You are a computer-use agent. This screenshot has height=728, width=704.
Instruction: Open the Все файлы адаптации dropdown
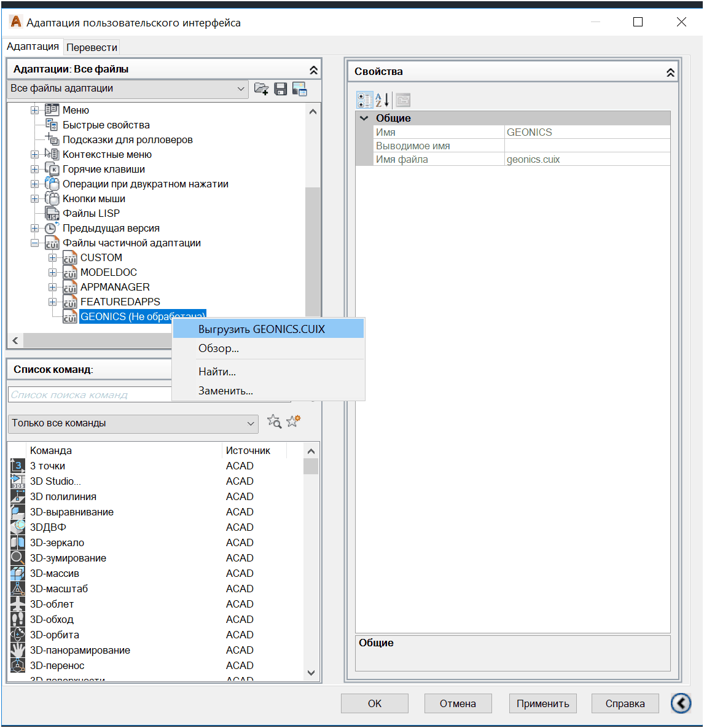[x=128, y=88]
